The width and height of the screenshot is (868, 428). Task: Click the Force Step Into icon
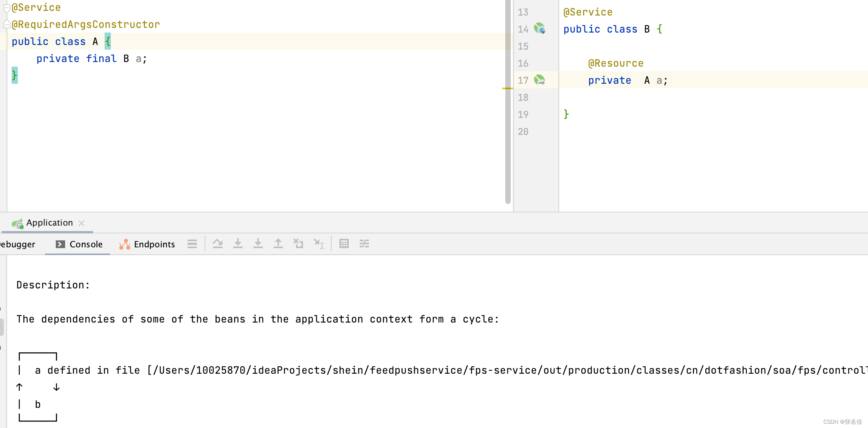point(258,244)
